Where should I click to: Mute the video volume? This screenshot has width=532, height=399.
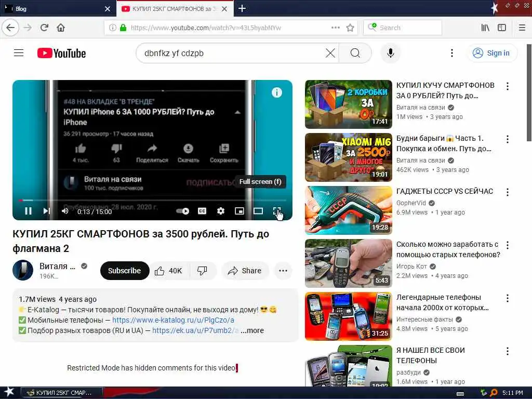click(65, 211)
